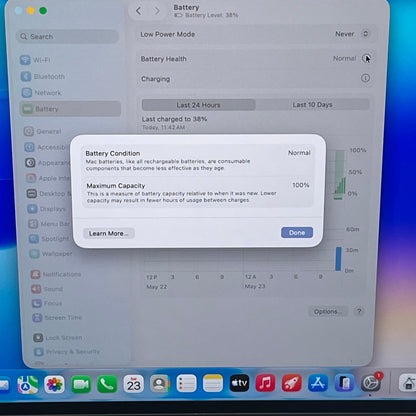This screenshot has height=416, width=416.
Task: Select Bluetooth in the sidebar
Action: [43, 76]
